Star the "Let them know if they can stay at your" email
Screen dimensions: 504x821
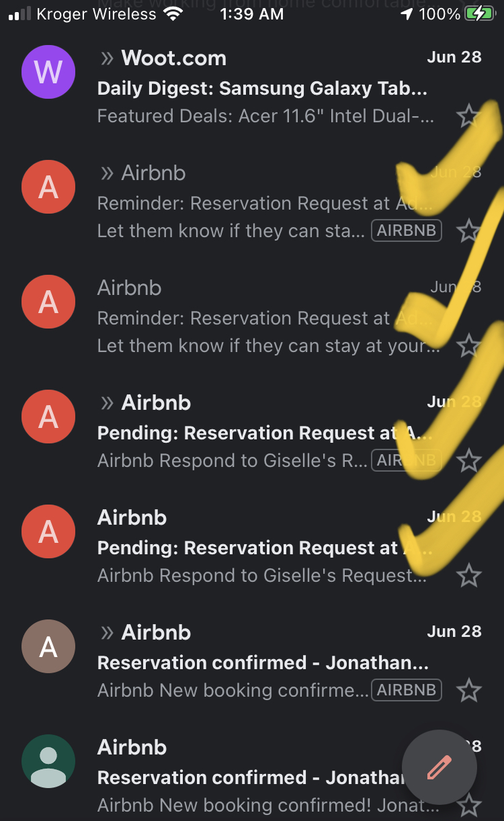468,346
